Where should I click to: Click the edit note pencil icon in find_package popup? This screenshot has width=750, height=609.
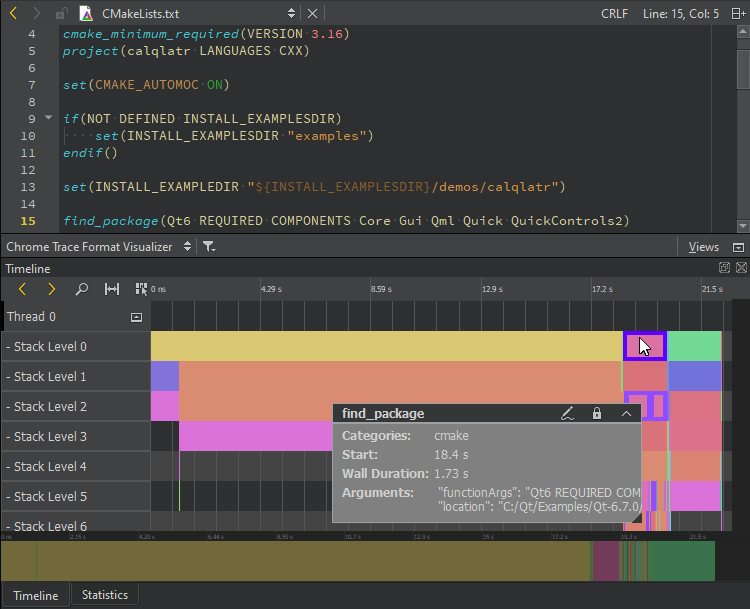point(567,413)
